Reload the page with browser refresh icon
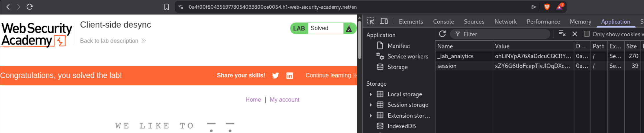The height and width of the screenshot is (133, 644). click(30, 7)
